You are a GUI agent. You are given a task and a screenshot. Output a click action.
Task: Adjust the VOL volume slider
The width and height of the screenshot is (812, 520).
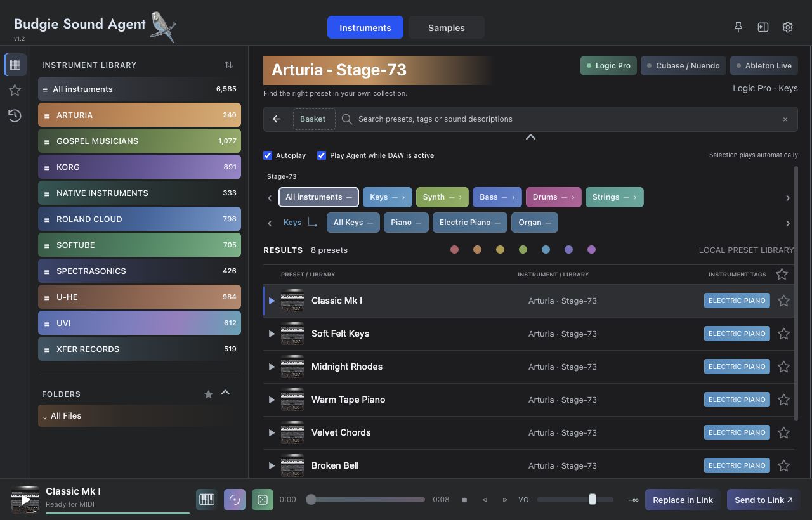point(575,500)
